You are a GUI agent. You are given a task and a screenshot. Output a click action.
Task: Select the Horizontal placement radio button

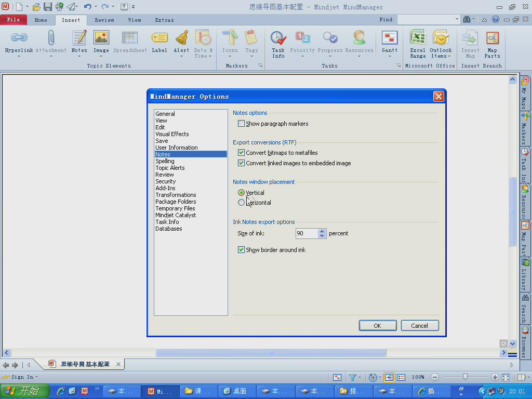[x=241, y=203]
